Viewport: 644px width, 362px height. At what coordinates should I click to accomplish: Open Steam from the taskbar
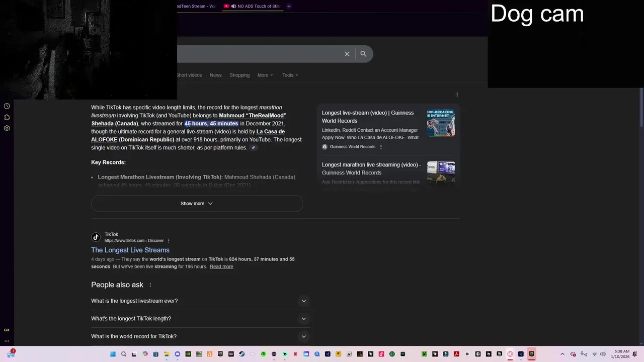(242, 354)
